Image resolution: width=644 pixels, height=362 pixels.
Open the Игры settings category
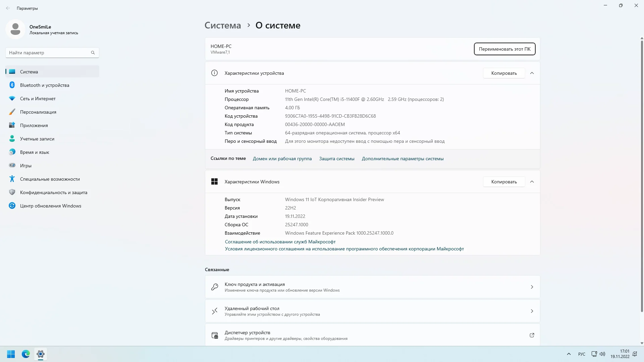[26, 166]
